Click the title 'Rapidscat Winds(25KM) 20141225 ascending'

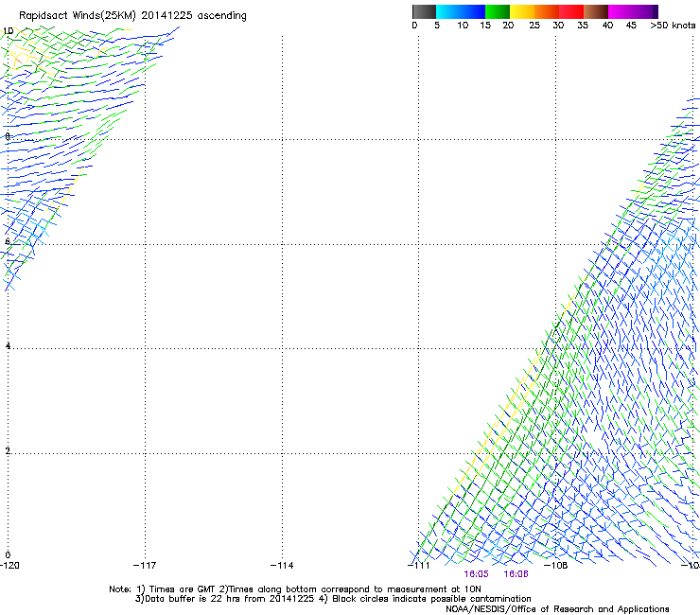132,16
